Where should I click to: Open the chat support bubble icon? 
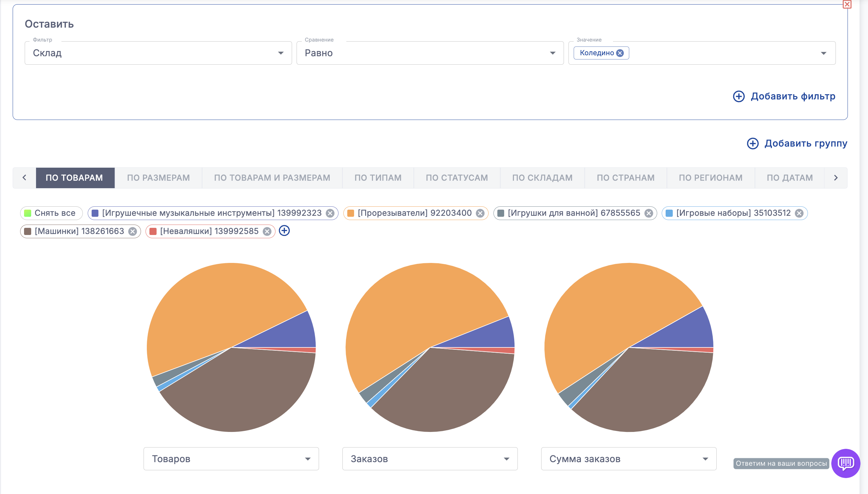(845, 463)
